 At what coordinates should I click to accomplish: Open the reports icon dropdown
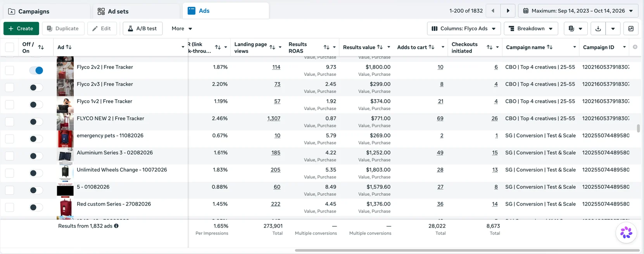(x=575, y=28)
